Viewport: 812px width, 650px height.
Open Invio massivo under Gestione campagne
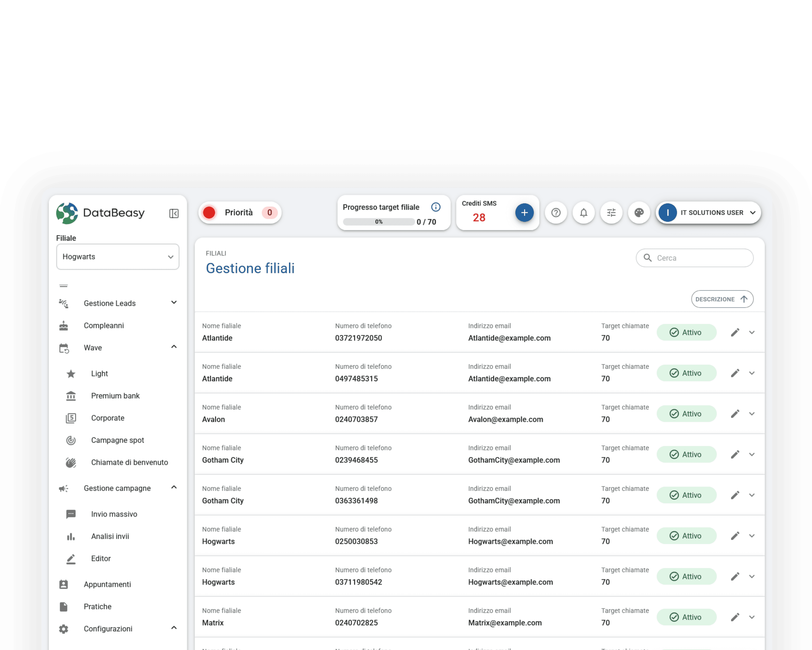pyautogui.click(x=114, y=514)
